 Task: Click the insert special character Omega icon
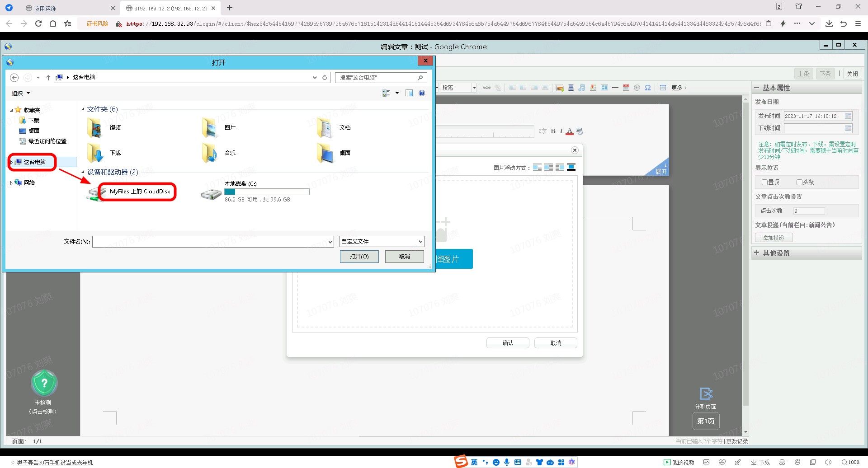[x=648, y=88]
